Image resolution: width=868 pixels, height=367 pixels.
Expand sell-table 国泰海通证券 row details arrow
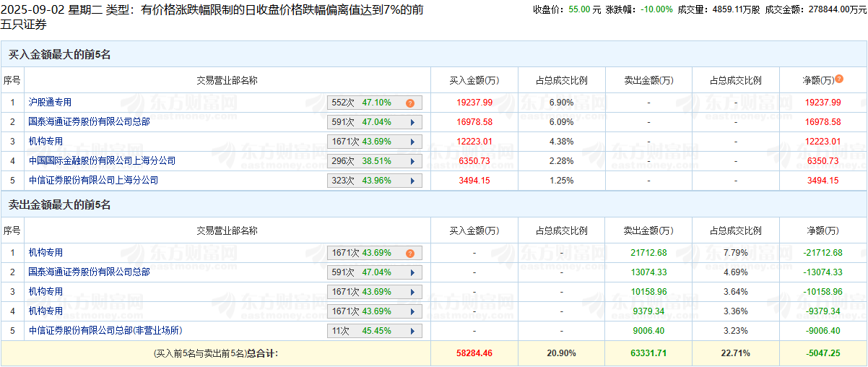[412, 273]
